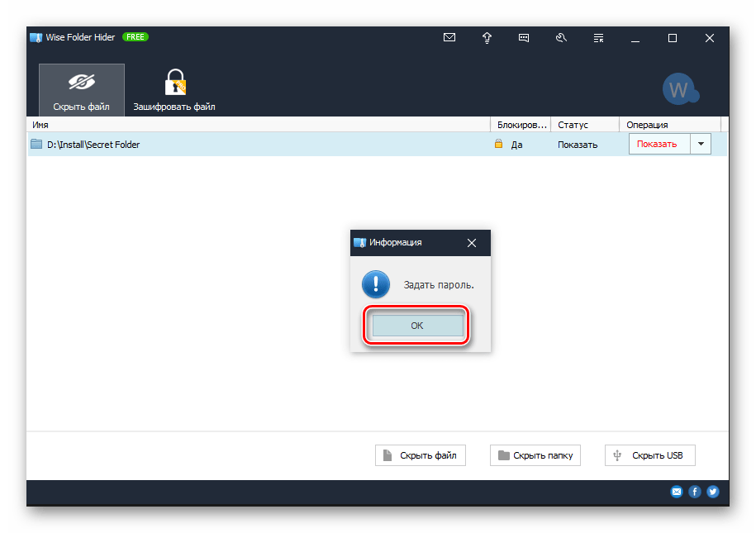Click the Информация dialog title icon

click(359, 243)
